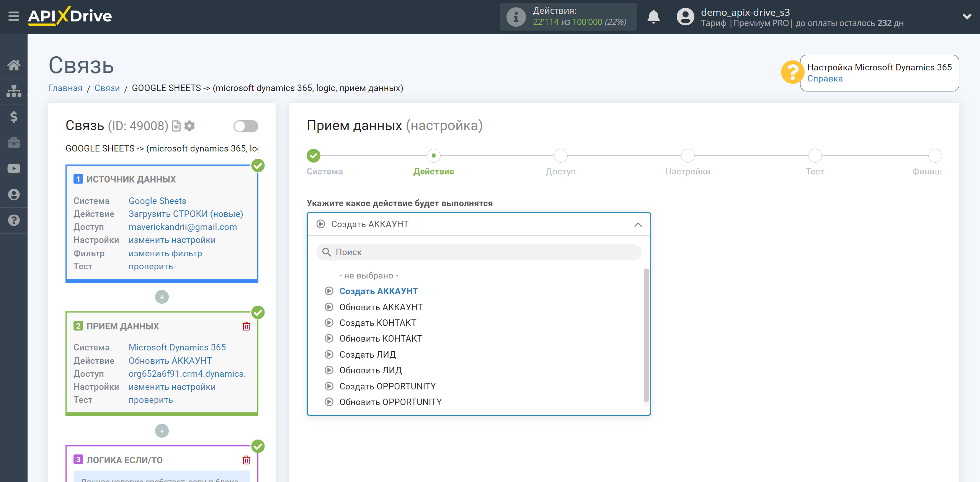Go to Связи breadcrumb

tap(107, 88)
